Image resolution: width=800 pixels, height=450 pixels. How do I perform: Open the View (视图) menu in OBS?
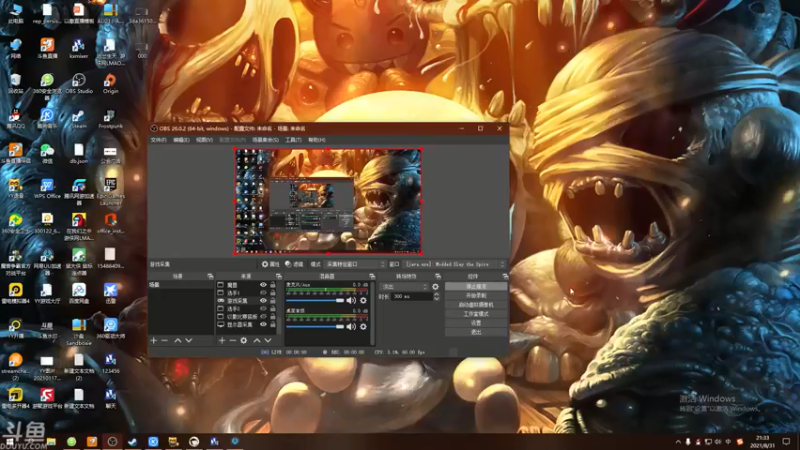click(x=204, y=140)
